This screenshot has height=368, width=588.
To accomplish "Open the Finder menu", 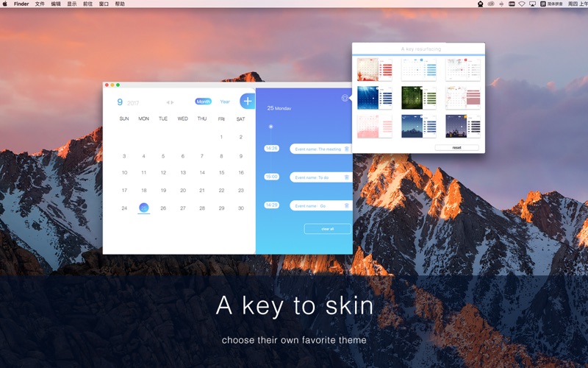I will point(21,4).
